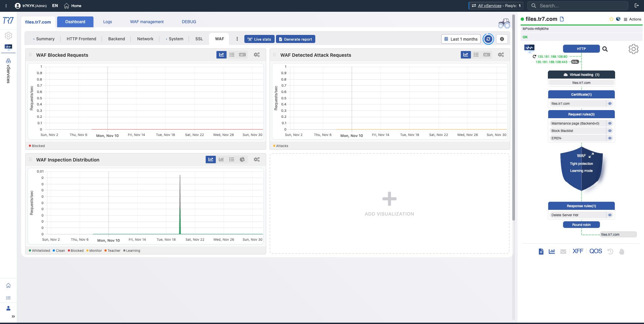Open dashboard settings gear beside refresh
The width and height of the screenshot is (644, 324).
(502, 39)
